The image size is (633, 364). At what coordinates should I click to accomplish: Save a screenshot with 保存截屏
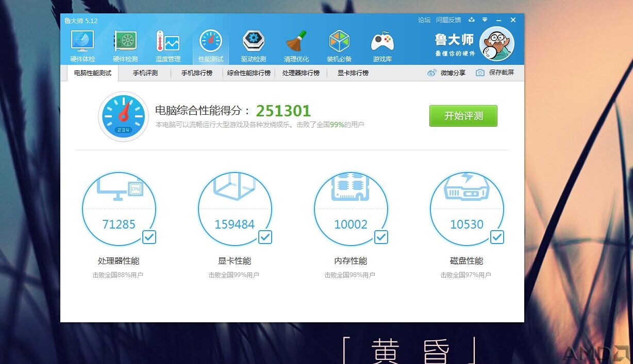coord(495,73)
